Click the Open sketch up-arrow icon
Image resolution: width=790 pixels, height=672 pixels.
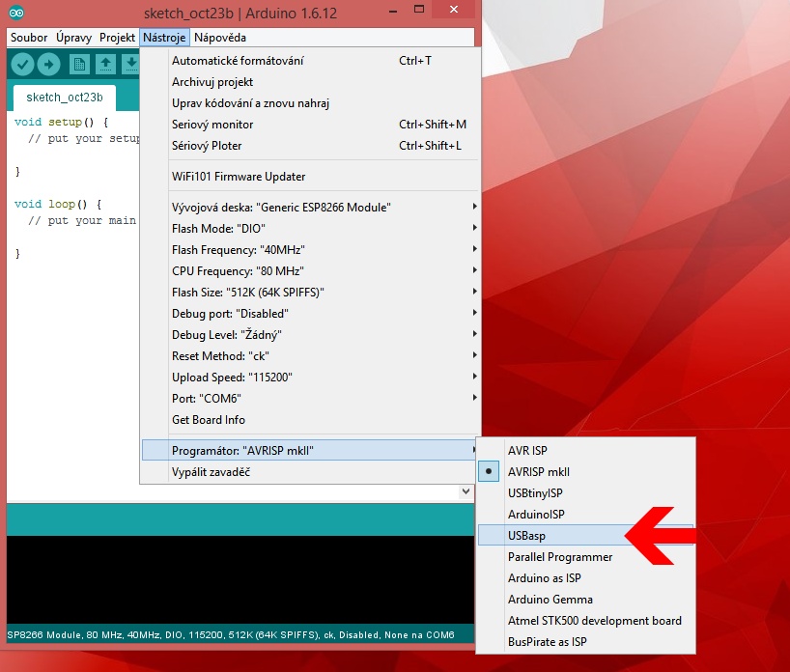[105, 65]
